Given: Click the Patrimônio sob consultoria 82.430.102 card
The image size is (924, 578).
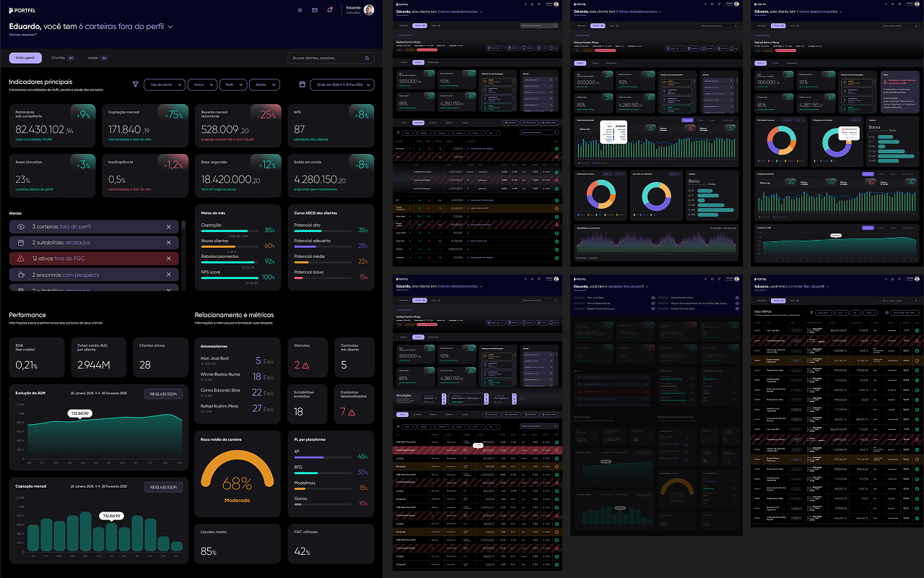Looking at the screenshot, I should click(x=52, y=125).
